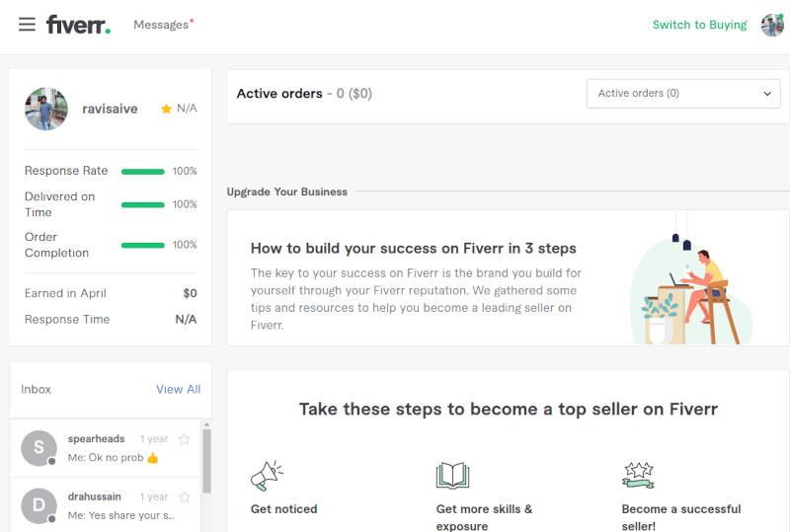Click the Get noticed heading
The image size is (790, 532).
coord(283,509)
